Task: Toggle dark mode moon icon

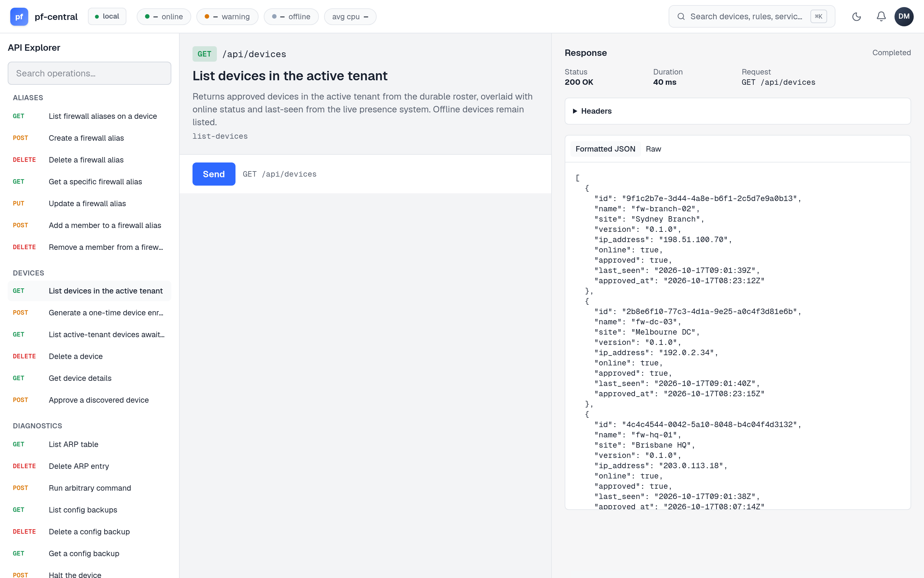Action: pyautogui.click(x=856, y=16)
